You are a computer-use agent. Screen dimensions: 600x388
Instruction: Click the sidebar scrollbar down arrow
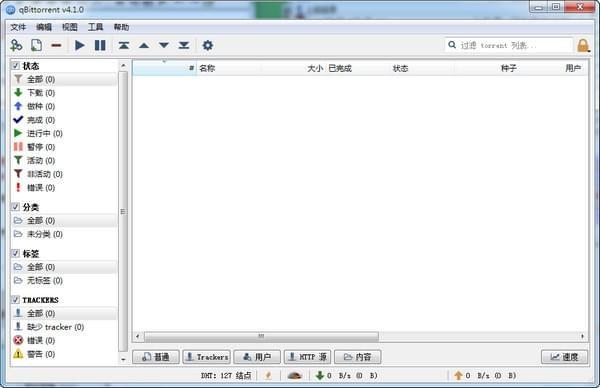pyautogui.click(x=123, y=359)
